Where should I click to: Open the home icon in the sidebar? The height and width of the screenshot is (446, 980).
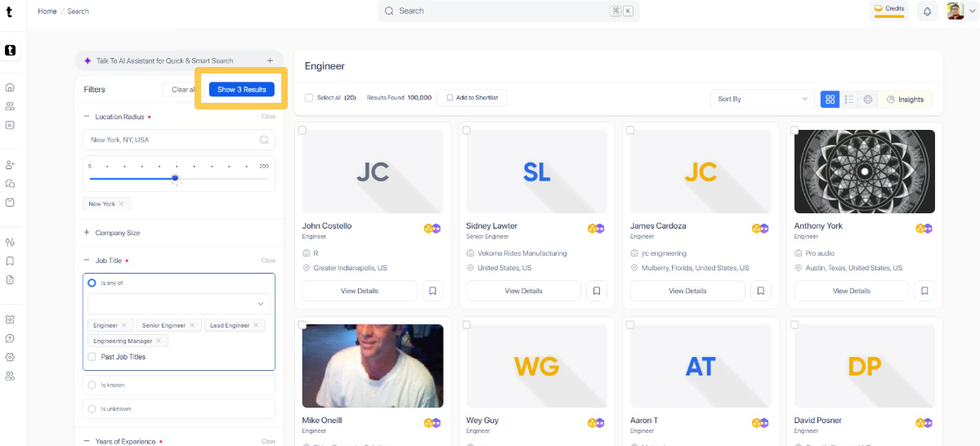pos(10,87)
